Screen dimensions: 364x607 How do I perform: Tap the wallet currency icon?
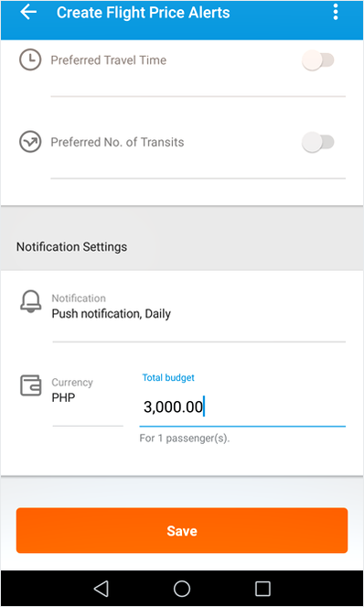pyautogui.click(x=30, y=385)
